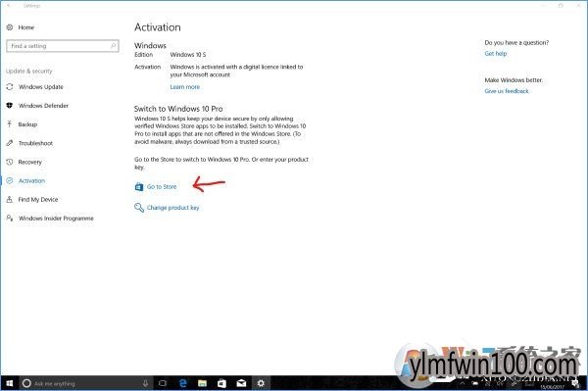Click the 'Windows 10 S' edition text
588x391 pixels.
188,55
